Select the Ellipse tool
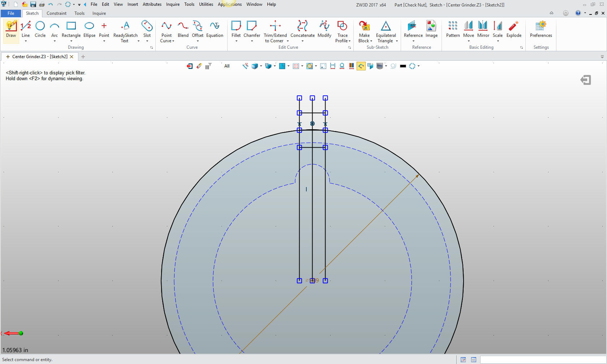 [89, 29]
